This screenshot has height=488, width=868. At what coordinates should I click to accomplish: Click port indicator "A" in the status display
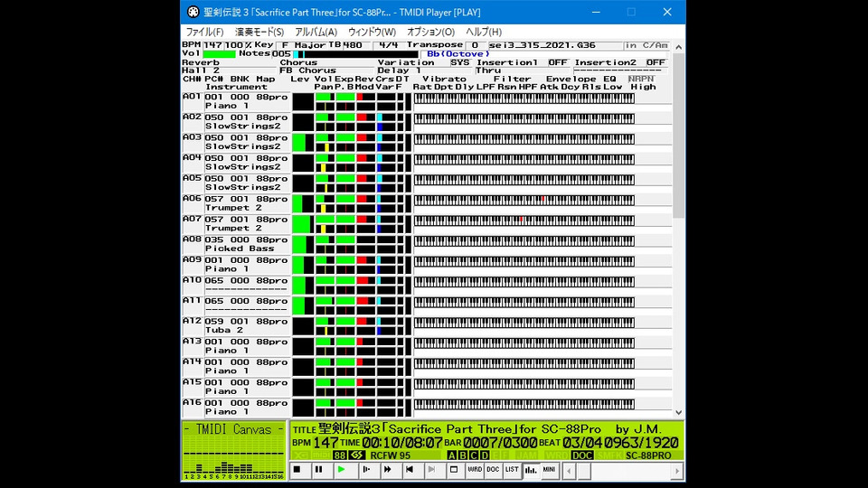452,455
